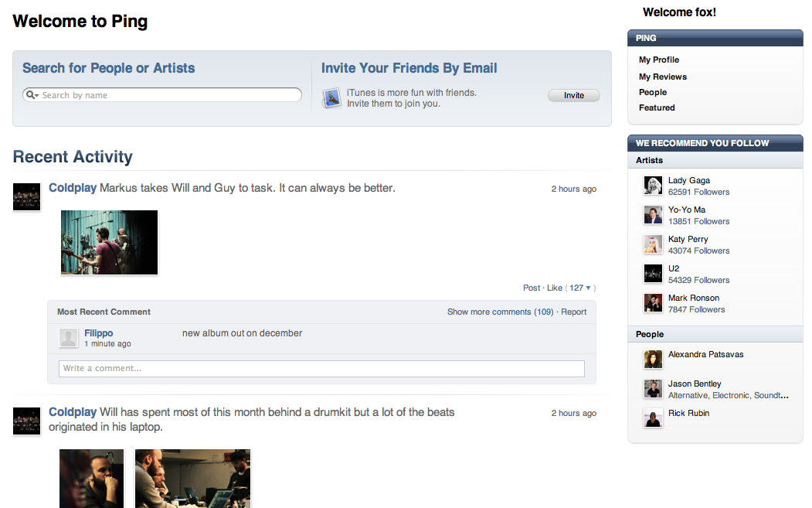Click the 'new album out on december' comment

242,333
